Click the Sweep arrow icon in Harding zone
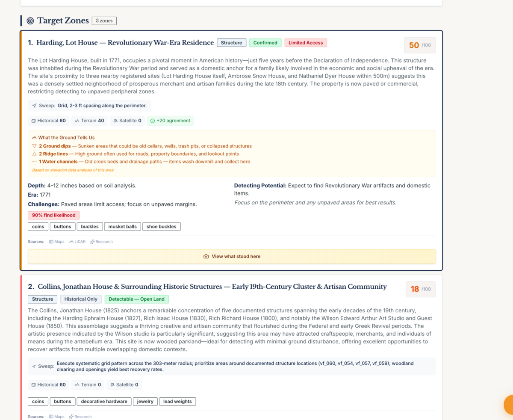The width and height of the screenshot is (513, 420). tap(34, 106)
